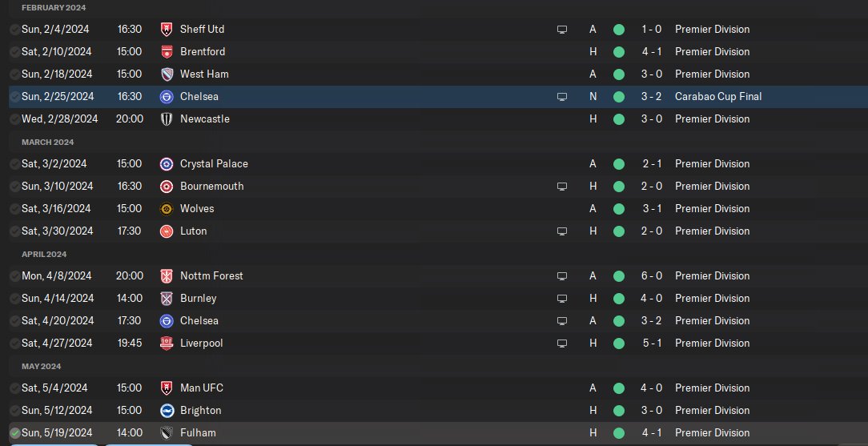Viewport: 868px width, 446px height.
Task: Toggle the green checkmark beside Sun, 5/19/2024 fixture
Action: tap(15, 432)
